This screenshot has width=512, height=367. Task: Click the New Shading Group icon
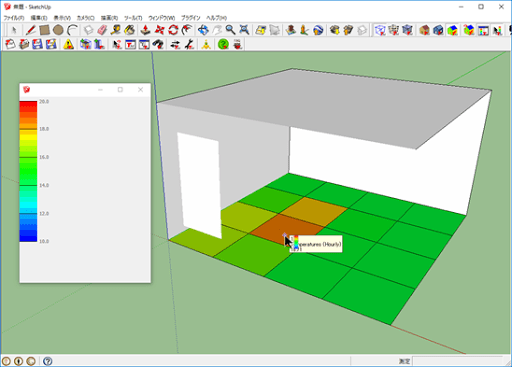pos(99,44)
